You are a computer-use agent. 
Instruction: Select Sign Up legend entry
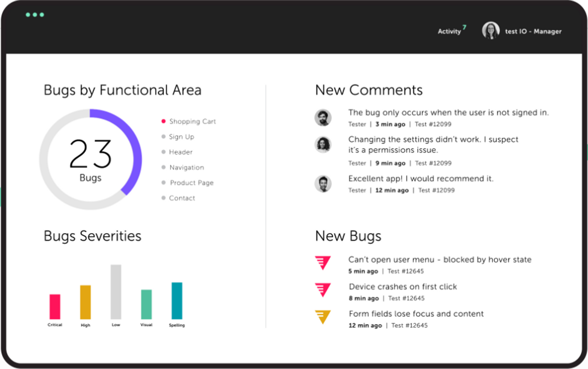click(178, 137)
